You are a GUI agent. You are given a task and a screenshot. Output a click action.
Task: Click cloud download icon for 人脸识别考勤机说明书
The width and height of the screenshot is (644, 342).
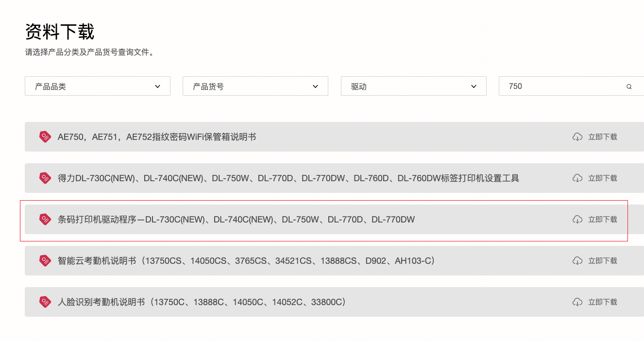[577, 302]
